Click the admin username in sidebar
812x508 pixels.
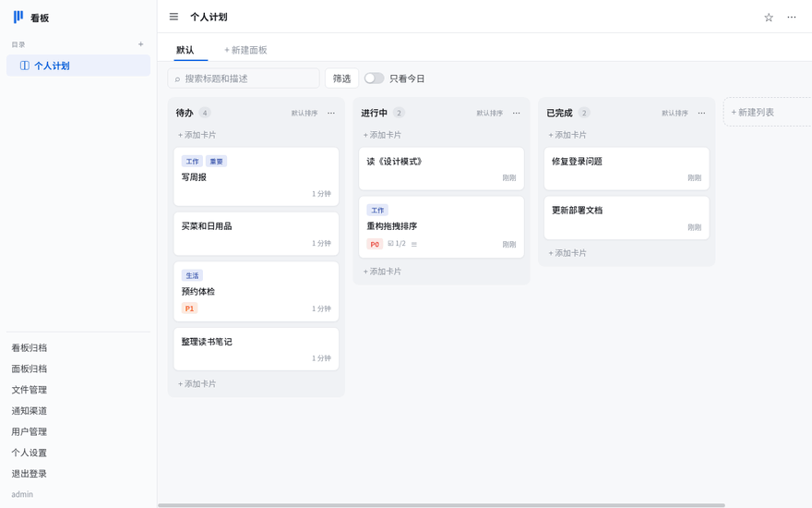(22, 494)
